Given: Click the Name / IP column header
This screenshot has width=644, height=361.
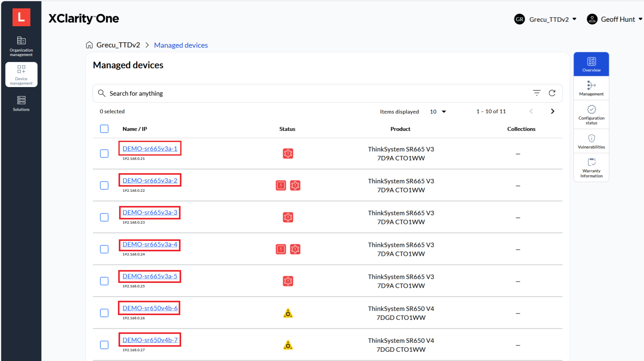Looking at the screenshot, I should [135, 129].
